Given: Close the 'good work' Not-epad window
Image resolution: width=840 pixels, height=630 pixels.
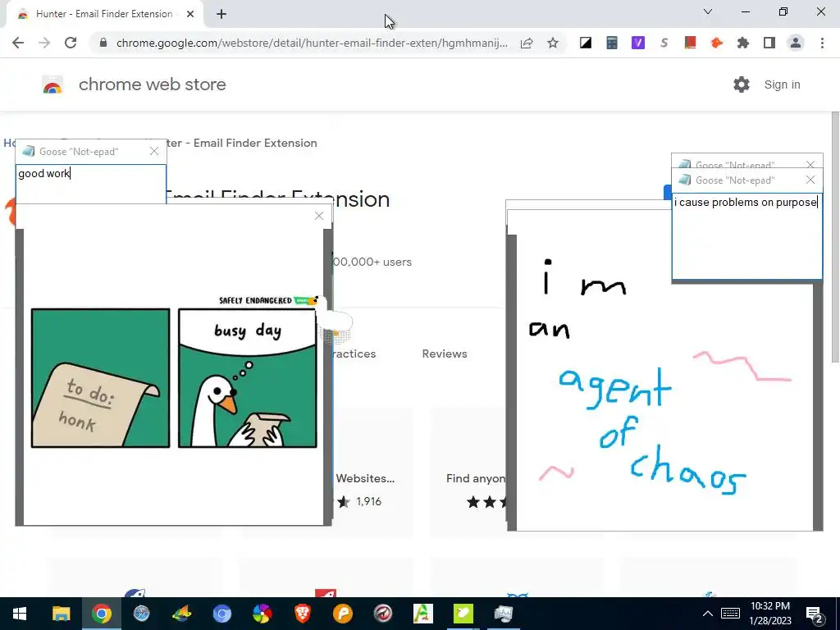Looking at the screenshot, I should pyautogui.click(x=154, y=152).
